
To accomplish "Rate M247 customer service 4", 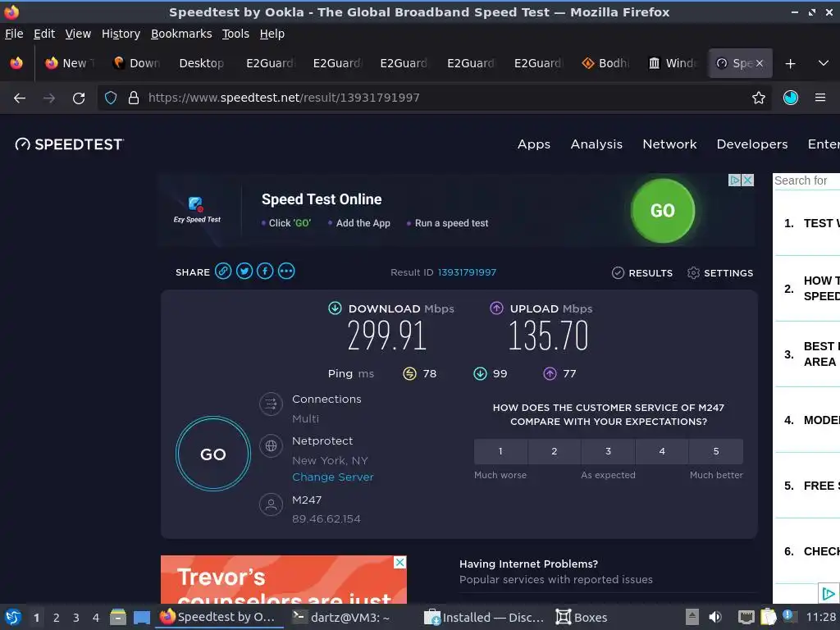I will pyautogui.click(x=662, y=451).
